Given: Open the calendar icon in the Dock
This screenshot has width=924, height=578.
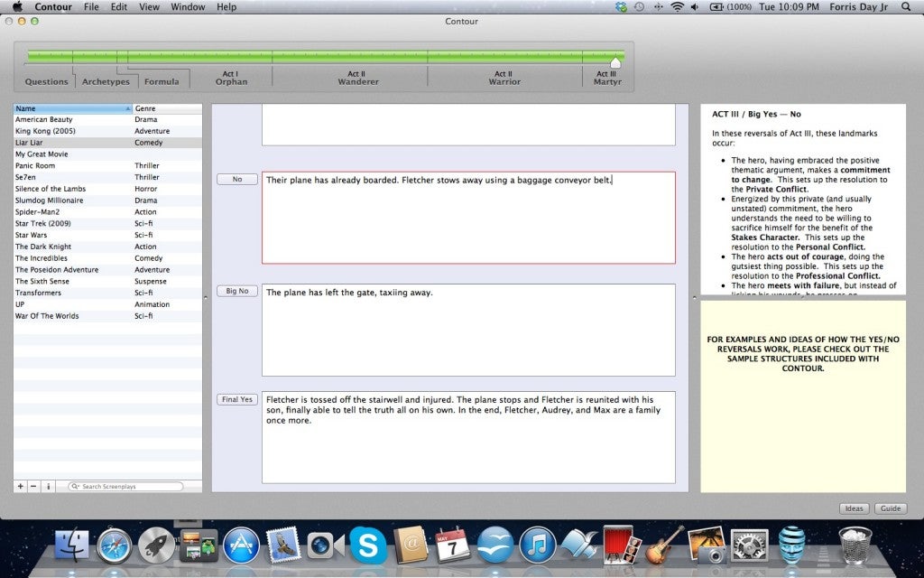Looking at the screenshot, I should click(x=453, y=545).
